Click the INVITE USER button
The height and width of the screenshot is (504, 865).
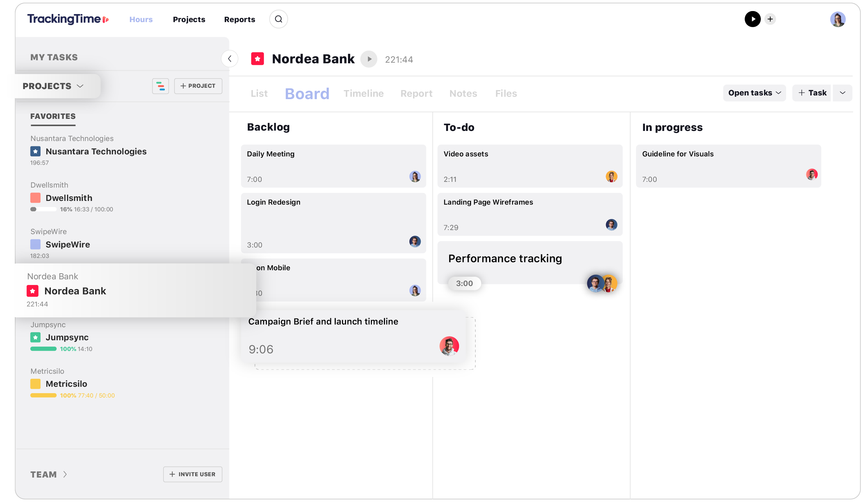[x=193, y=474]
